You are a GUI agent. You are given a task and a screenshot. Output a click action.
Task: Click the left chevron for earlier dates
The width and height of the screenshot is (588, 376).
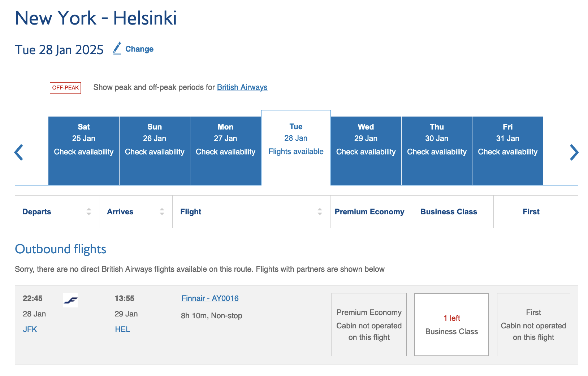click(x=18, y=152)
